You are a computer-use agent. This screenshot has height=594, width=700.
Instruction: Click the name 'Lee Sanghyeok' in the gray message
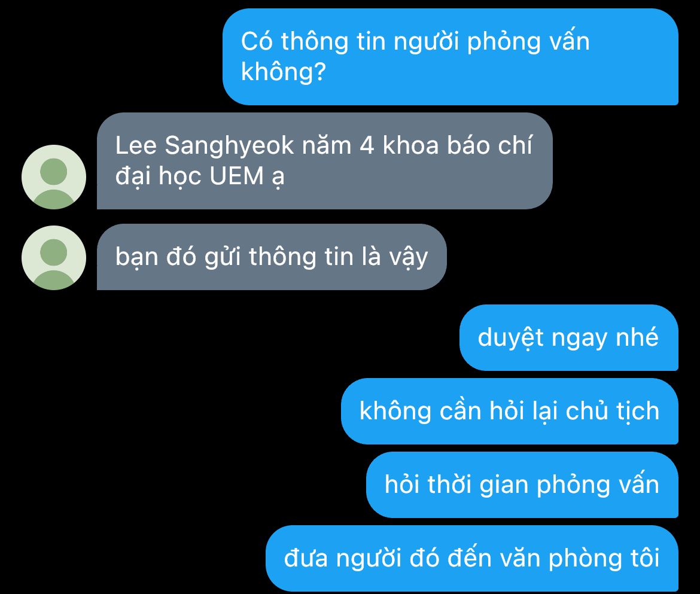coord(205,146)
